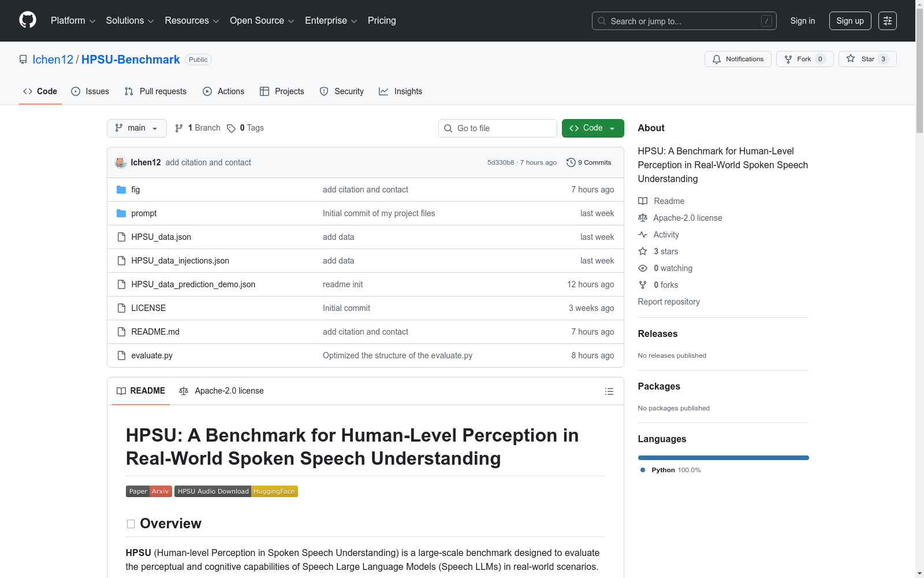The image size is (924, 578).
Task: View the 9 Commits history
Action: point(589,162)
